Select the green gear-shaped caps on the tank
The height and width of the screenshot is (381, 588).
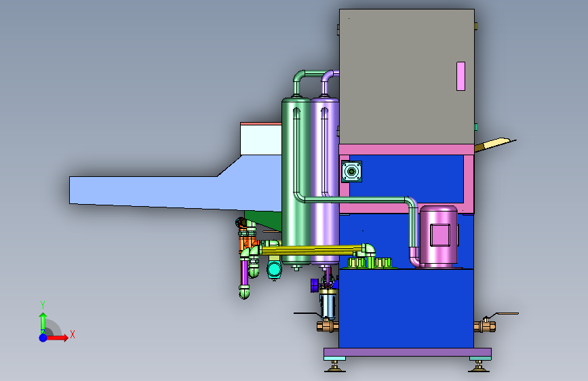click(370, 262)
